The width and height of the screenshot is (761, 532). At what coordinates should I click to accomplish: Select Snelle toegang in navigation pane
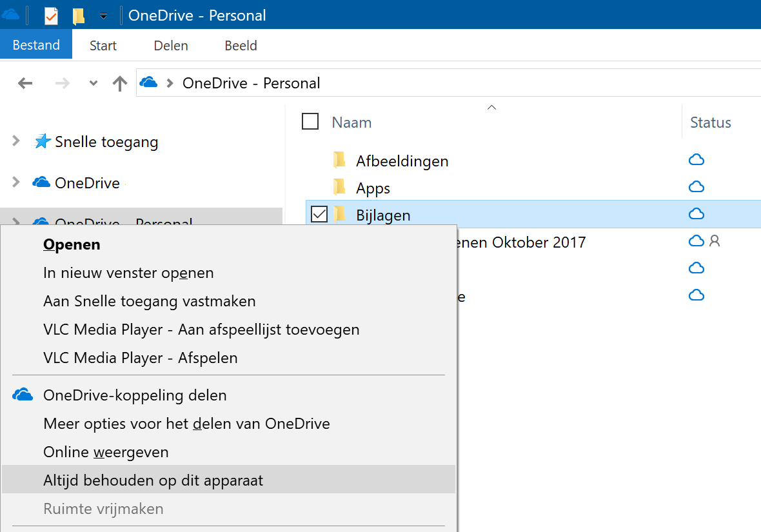click(x=106, y=142)
